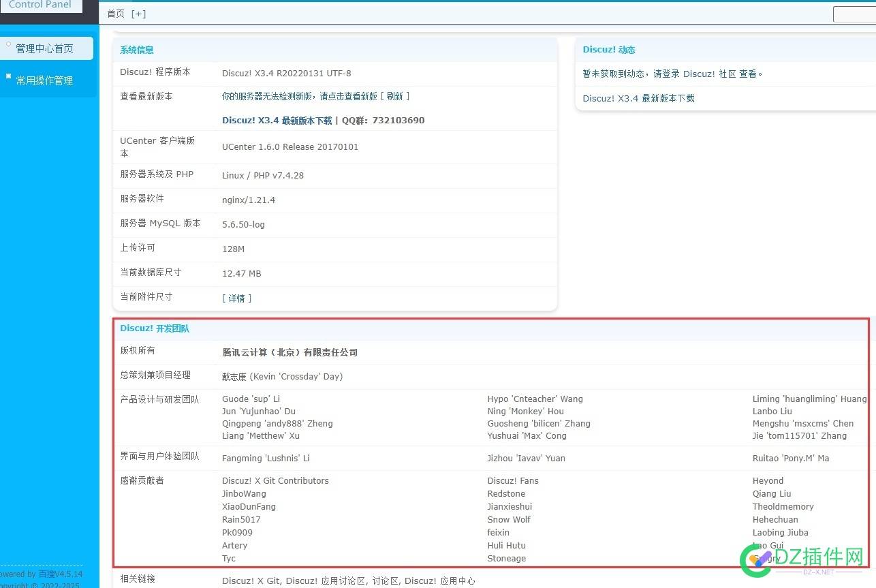Click Discuz! X Git Contributors link
The width and height of the screenshot is (876, 588).
pyautogui.click(x=275, y=481)
